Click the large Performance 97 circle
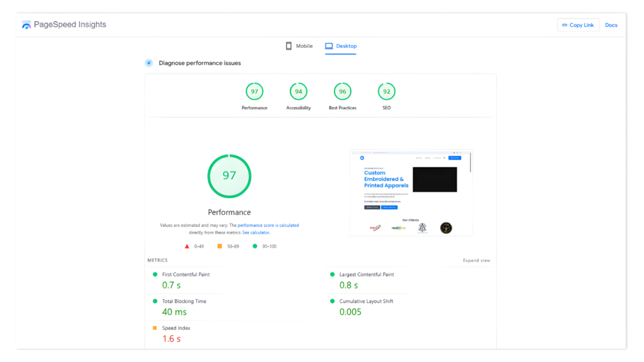This screenshot has width=644, height=362. (x=229, y=176)
